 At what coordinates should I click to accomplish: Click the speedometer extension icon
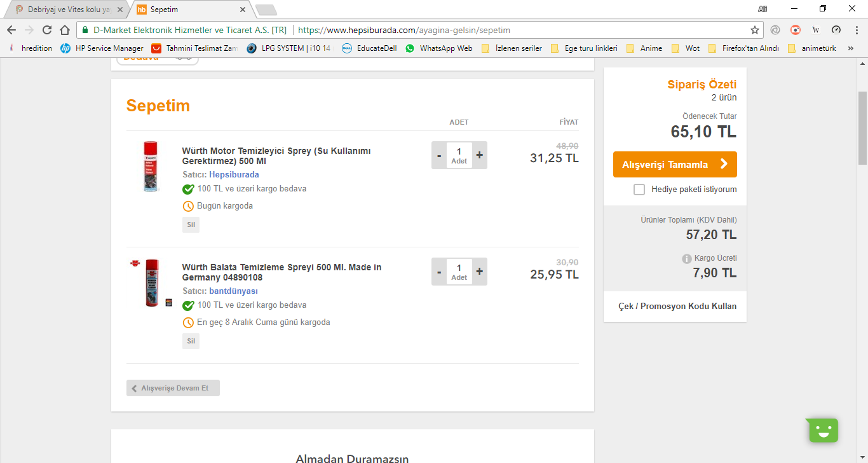tap(836, 30)
